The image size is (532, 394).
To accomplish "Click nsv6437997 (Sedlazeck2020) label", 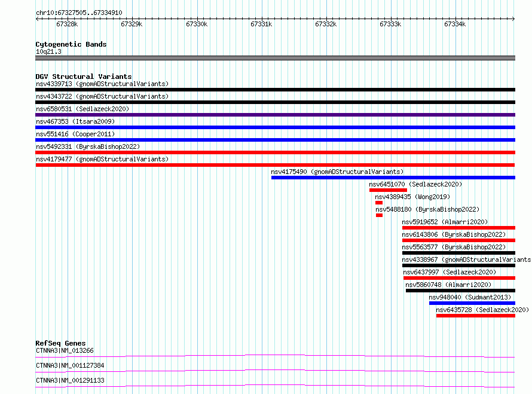I will (x=450, y=272).
